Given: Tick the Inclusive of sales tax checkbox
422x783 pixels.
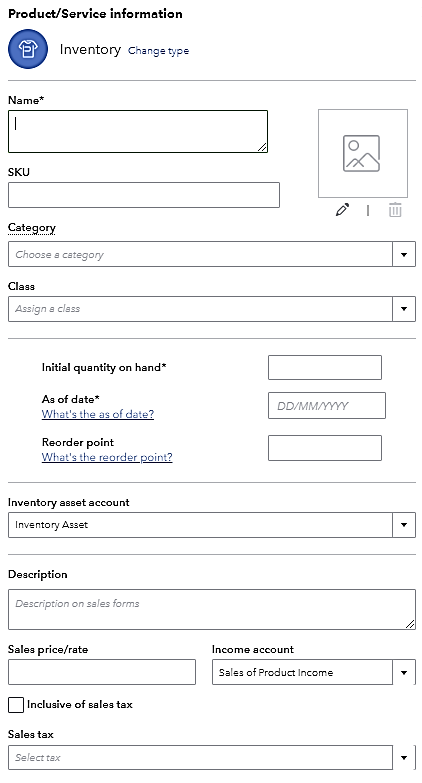Looking at the screenshot, I should [16, 705].
